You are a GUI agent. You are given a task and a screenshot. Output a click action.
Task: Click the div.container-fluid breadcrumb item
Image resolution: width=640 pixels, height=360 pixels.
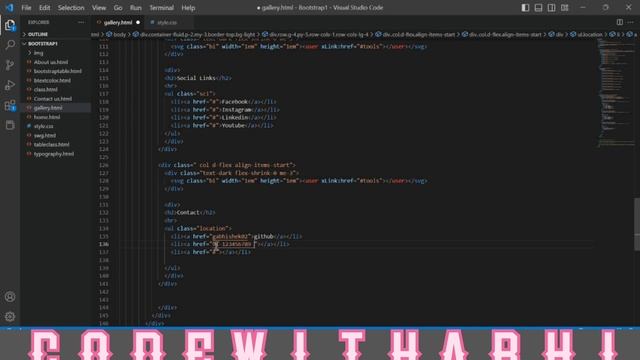(197, 35)
